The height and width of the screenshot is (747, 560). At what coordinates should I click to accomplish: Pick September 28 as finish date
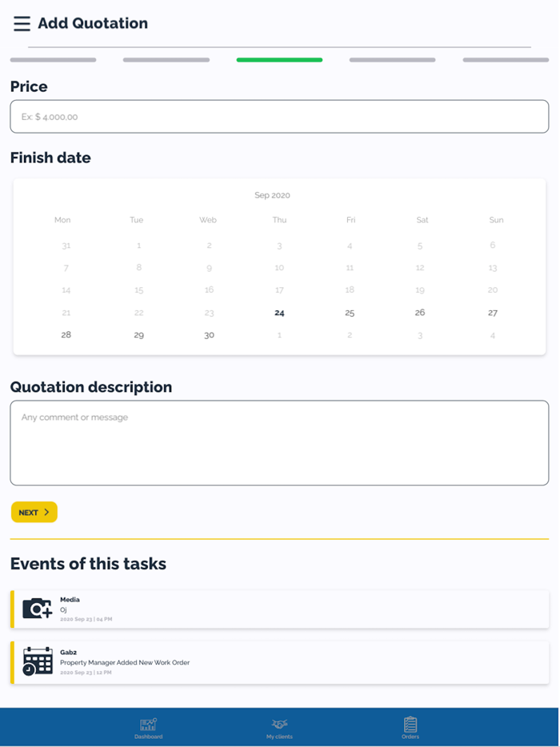(x=66, y=335)
